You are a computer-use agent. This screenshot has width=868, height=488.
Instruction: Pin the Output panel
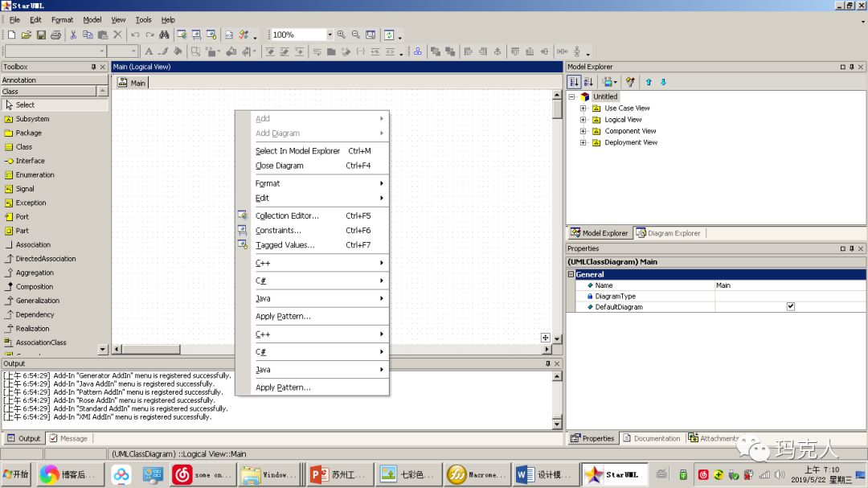tap(548, 364)
